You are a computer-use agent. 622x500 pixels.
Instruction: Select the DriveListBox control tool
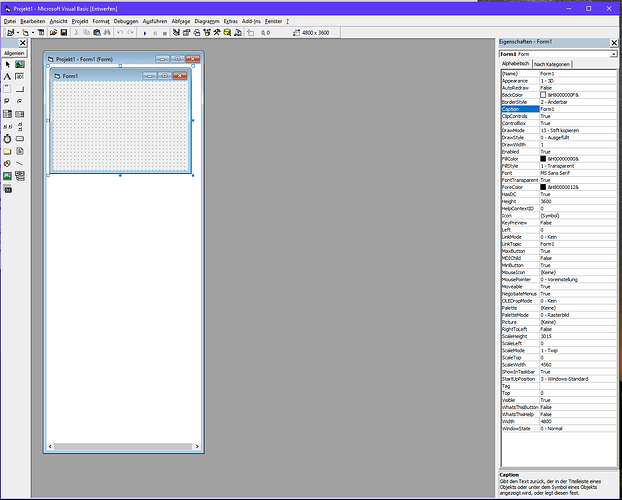(x=20, y=139)
